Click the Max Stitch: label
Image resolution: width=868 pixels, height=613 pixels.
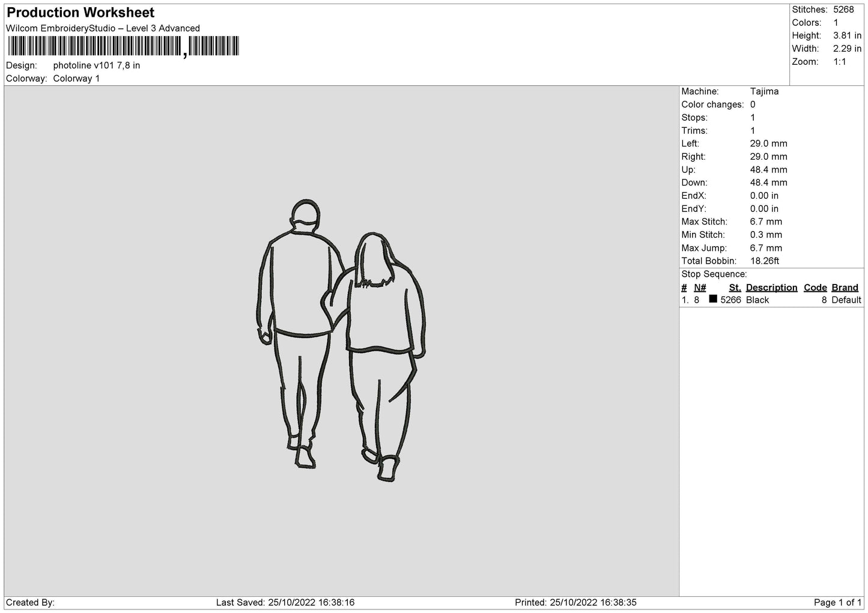[704, 222]
